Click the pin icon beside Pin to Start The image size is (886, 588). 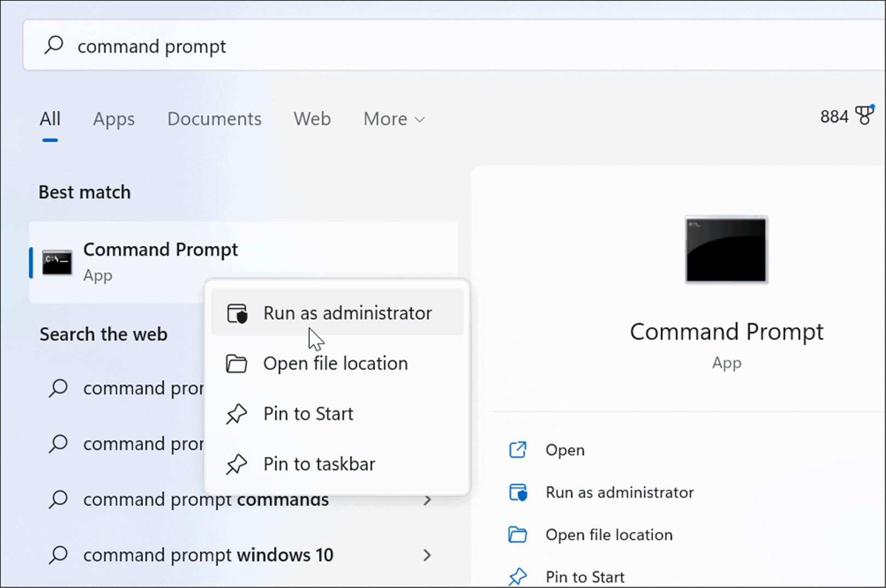pos(237,414)
